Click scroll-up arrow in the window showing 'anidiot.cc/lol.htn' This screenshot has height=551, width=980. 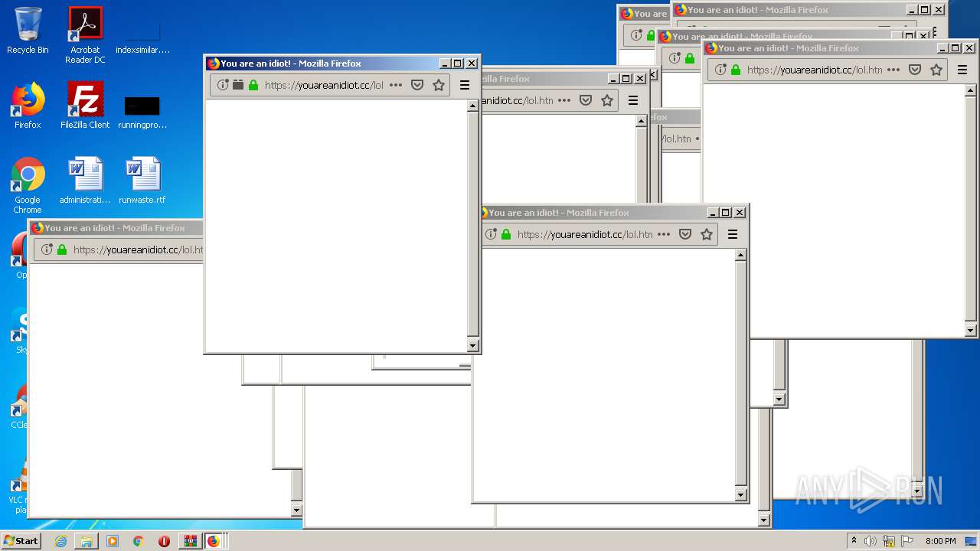[x=642, y=122]
